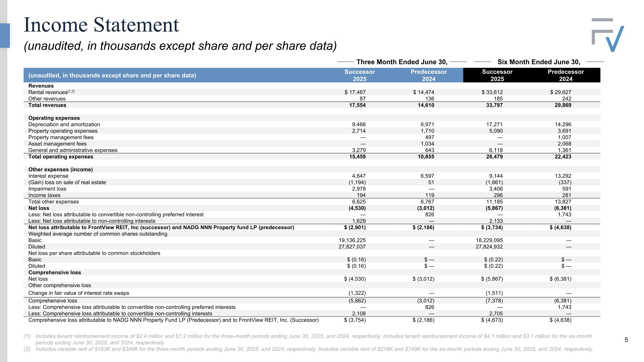Image resolution: width=644 pixels, height=362 pixels.
Task: Select total revenues value "29,869"
Action: point(563,105)
